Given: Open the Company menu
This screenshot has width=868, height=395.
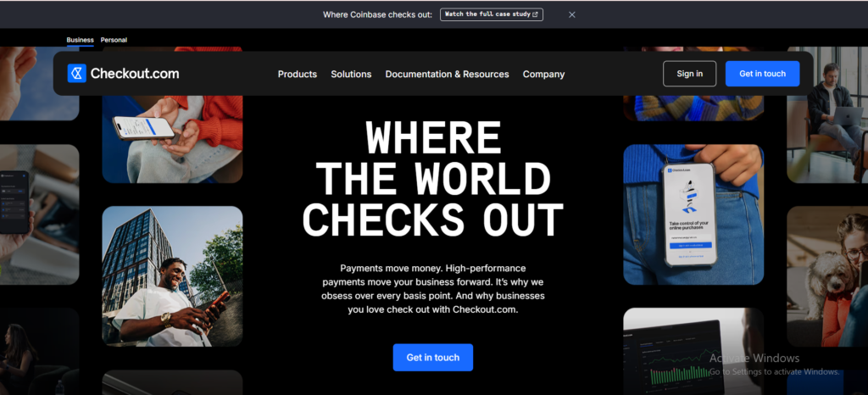Looking at the screenshot, I should 543,74.
